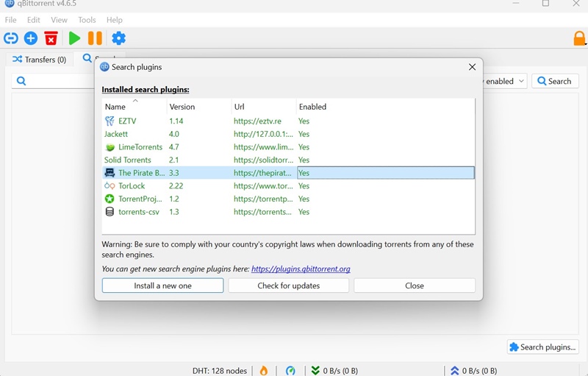Click the EZTV plugin icon

(x=110, y=121)
